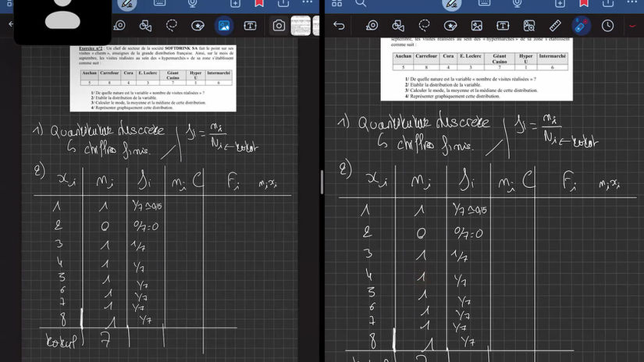Click question '4/ Représenter graphiquement' in the left document
The height and width of the screenshot is (362, 644).
132,108
